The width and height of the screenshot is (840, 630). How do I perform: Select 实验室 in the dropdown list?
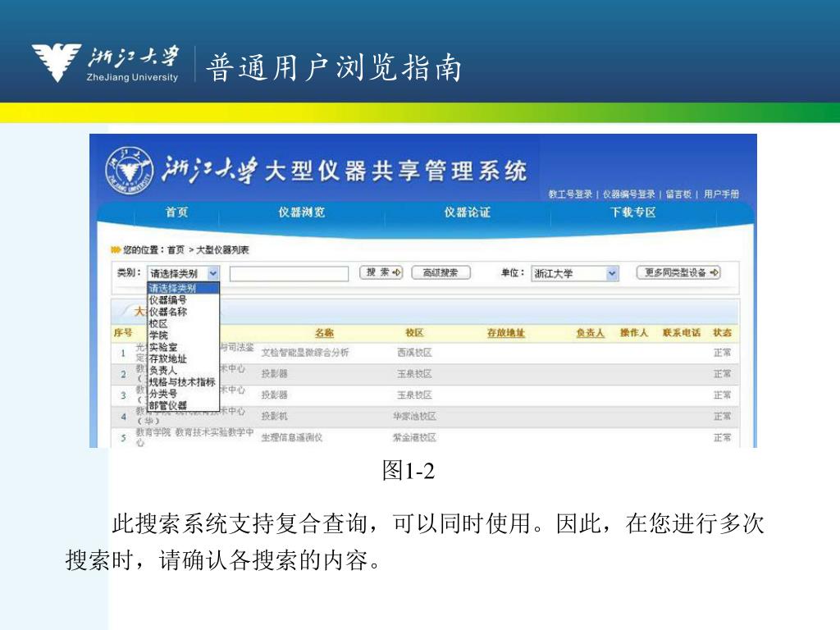point(183,347)
